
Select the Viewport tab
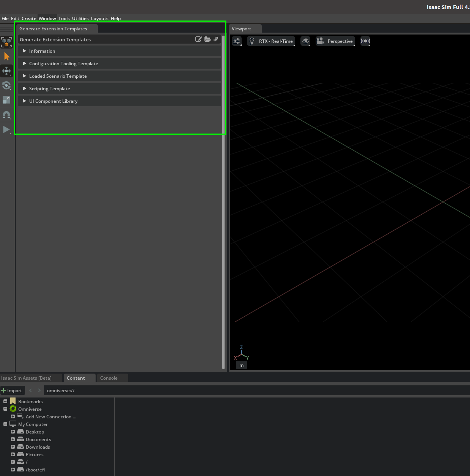(x=245, y=28)
